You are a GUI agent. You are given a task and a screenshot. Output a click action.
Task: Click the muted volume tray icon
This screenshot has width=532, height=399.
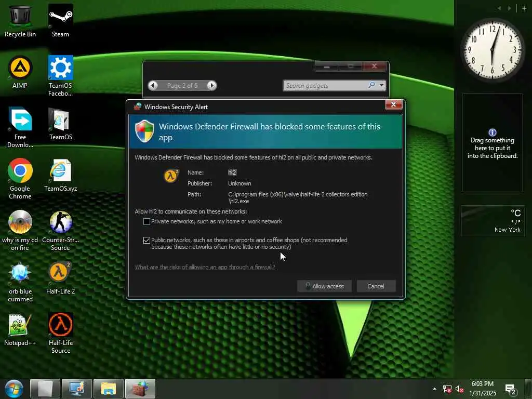(459, 389)
